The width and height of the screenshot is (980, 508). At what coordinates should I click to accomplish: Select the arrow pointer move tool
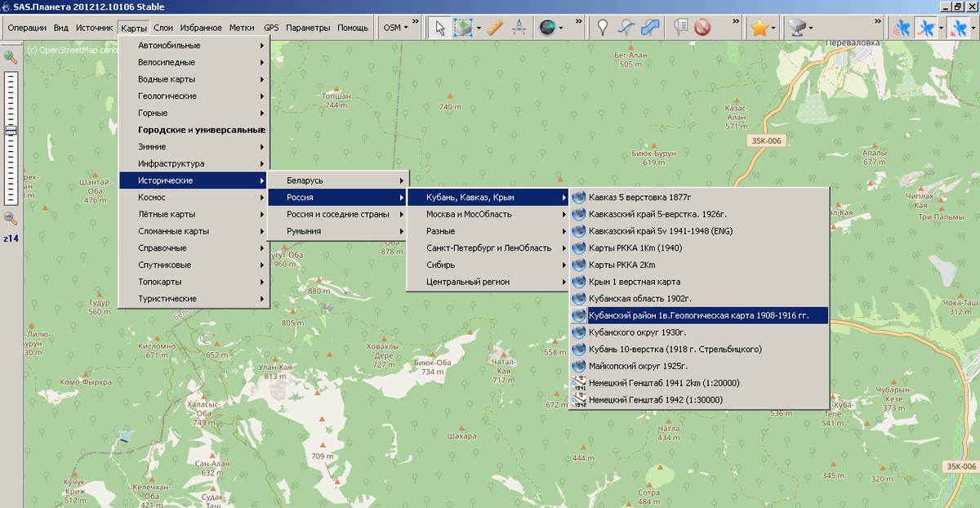pos(440,28)
